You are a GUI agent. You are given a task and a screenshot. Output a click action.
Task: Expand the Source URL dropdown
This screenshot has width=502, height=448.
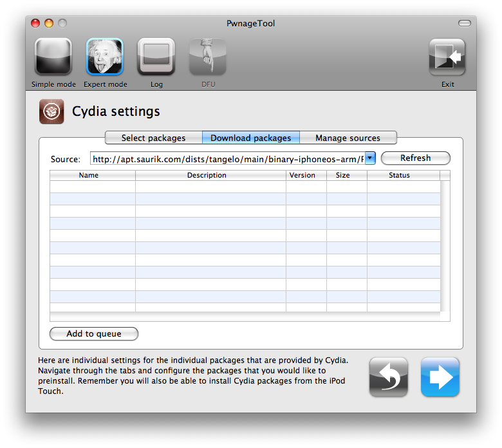370,158
